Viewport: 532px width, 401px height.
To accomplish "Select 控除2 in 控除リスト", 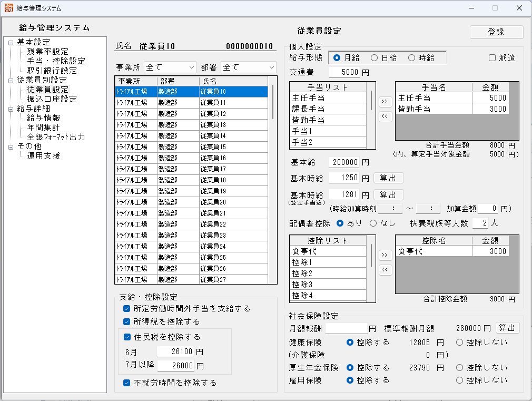I will click(328, 273).
